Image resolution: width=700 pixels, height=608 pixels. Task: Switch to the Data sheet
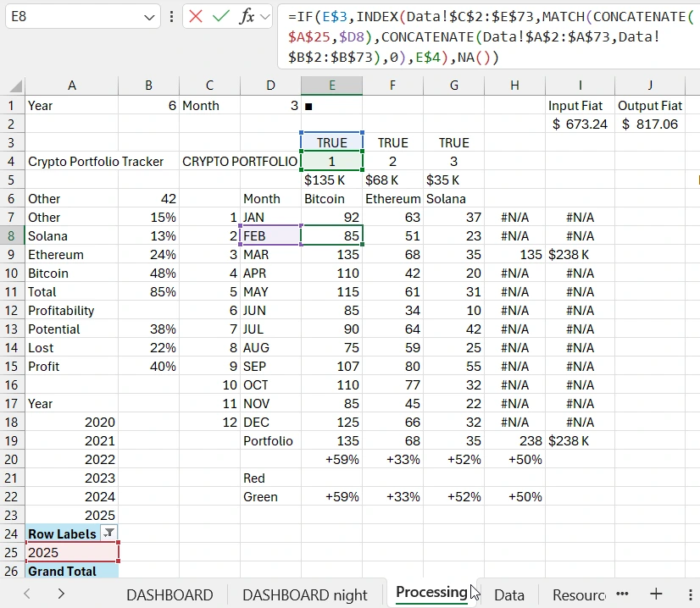click(509, 594)
